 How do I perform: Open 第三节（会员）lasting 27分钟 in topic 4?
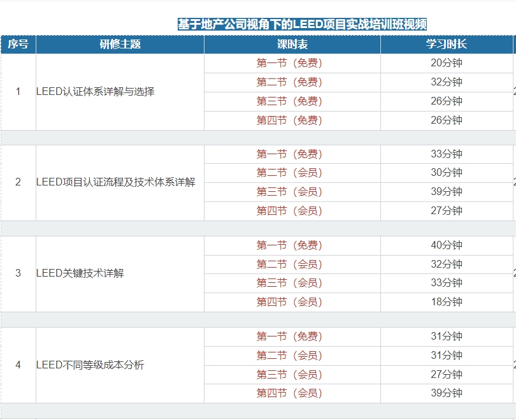[x=291, y=373]
